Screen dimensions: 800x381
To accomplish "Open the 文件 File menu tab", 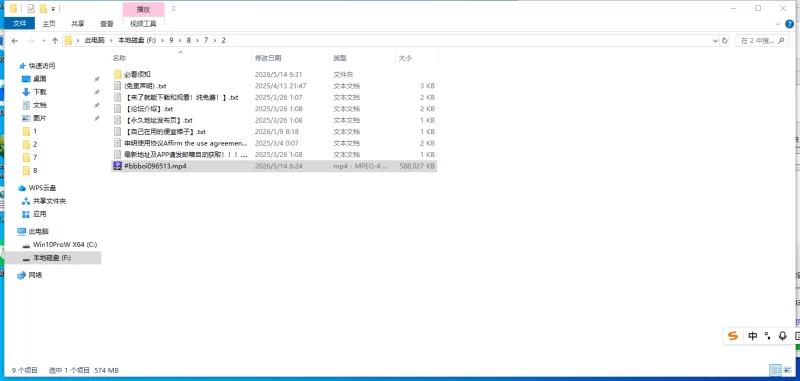I will point(19,23).
